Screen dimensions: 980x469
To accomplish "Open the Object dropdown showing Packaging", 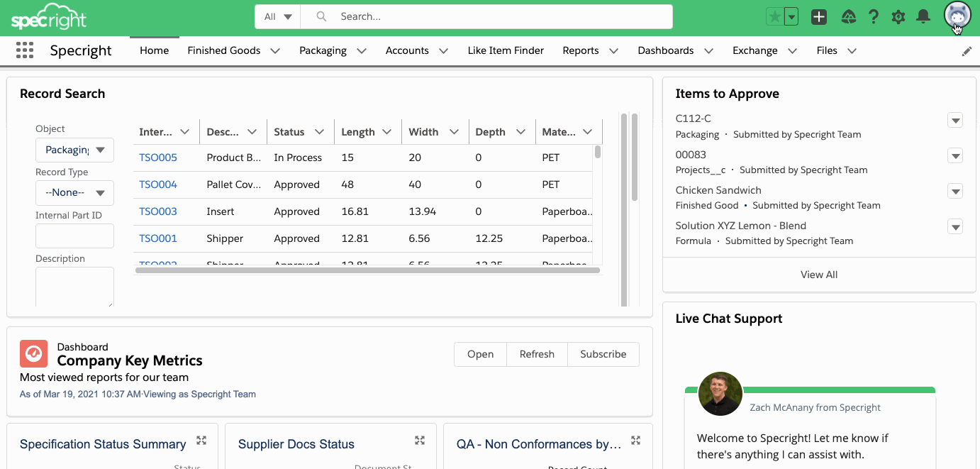I will click(74, 150).
